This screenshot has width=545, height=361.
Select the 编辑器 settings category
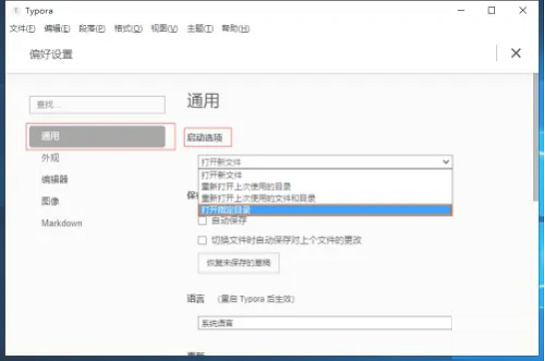pos(55,180)
